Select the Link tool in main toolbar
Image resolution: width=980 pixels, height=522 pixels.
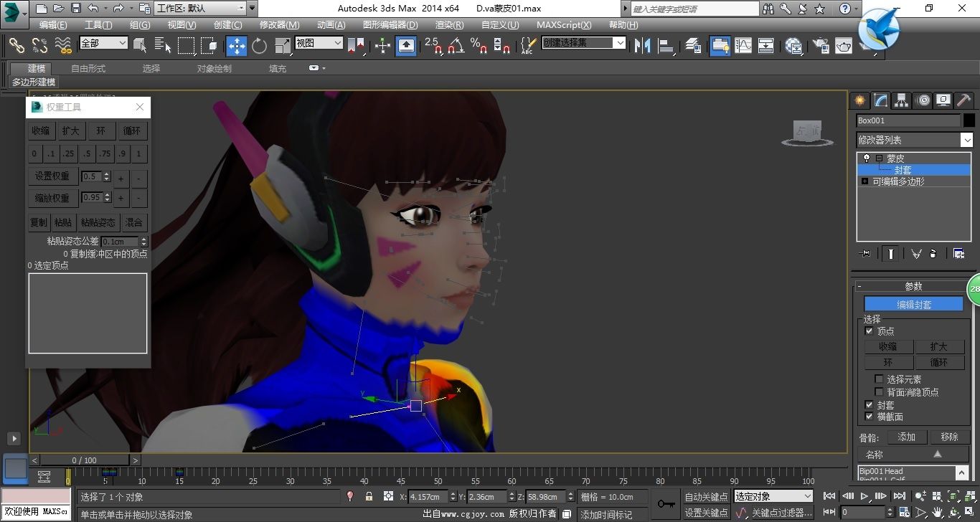pyautogui.click(x=16, y=45)
